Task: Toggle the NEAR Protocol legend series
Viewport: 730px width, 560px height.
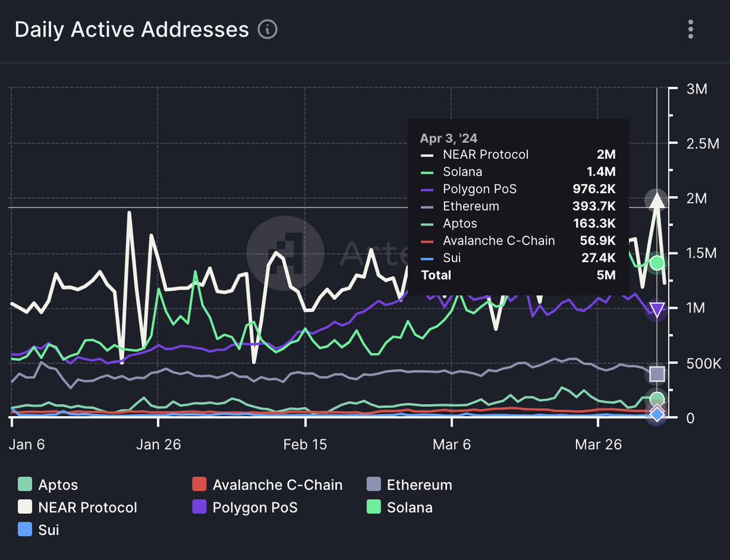Action: click(x=77, y=507)
